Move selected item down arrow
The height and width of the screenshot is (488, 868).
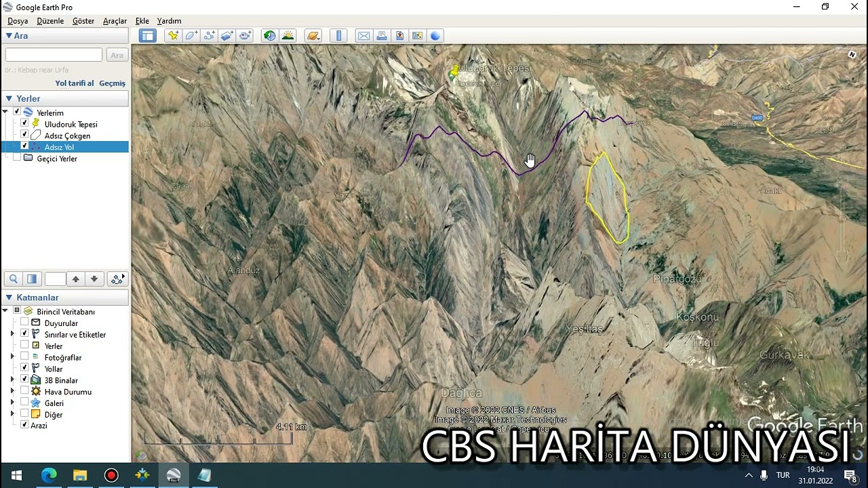pos(94,279)
